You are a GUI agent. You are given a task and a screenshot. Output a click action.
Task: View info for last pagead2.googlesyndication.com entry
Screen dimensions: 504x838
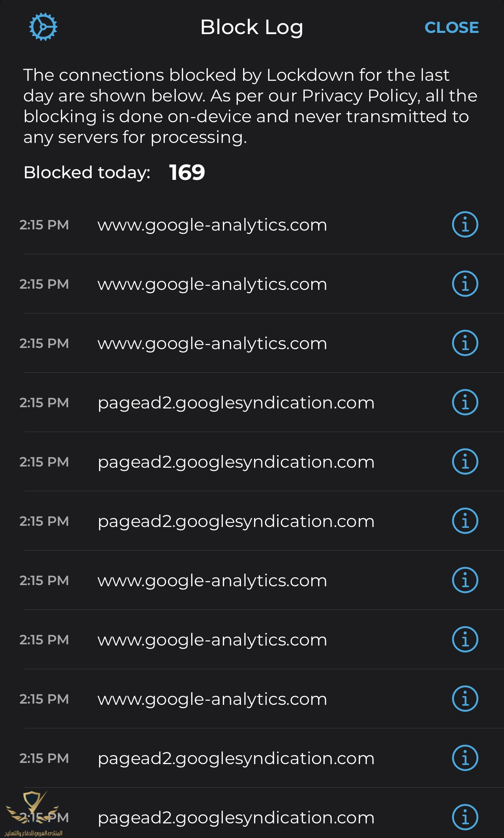click(465, 817)
